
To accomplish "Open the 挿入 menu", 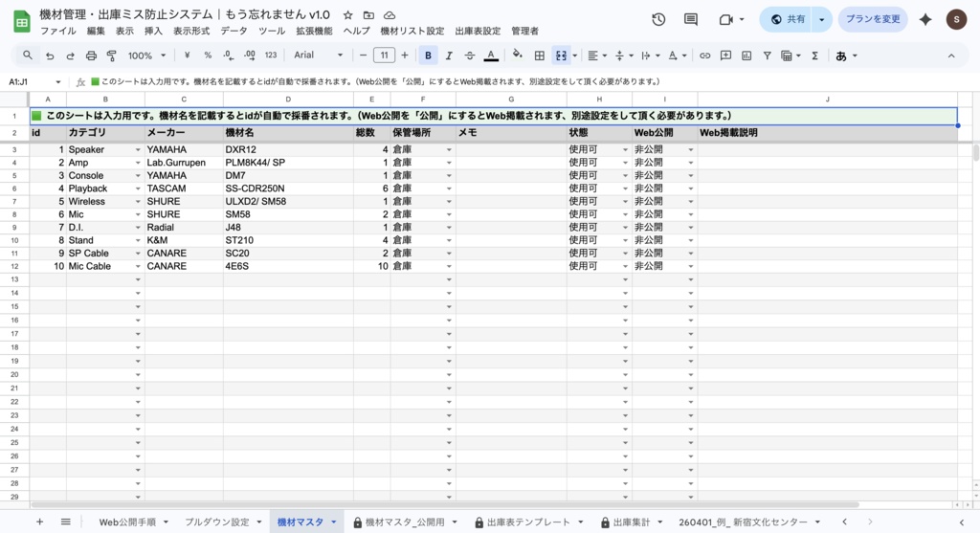I will pos(153,31).
